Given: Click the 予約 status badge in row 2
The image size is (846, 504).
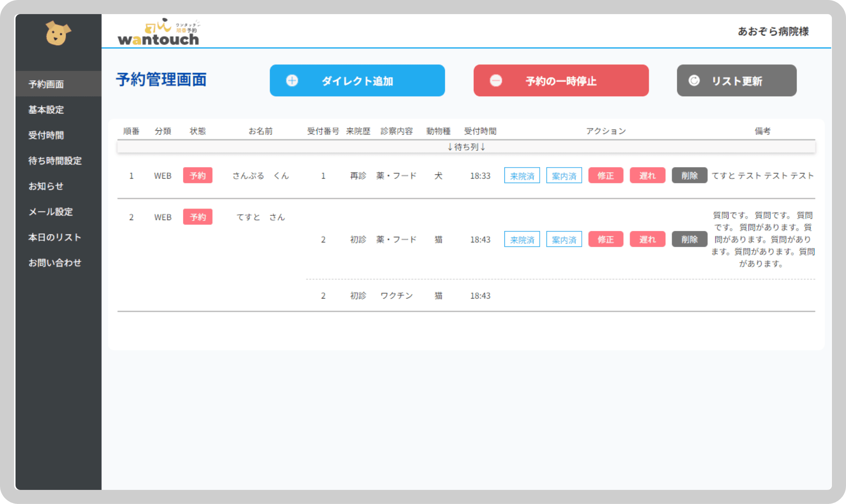Looking at the screenshot, I should [197, 217].
